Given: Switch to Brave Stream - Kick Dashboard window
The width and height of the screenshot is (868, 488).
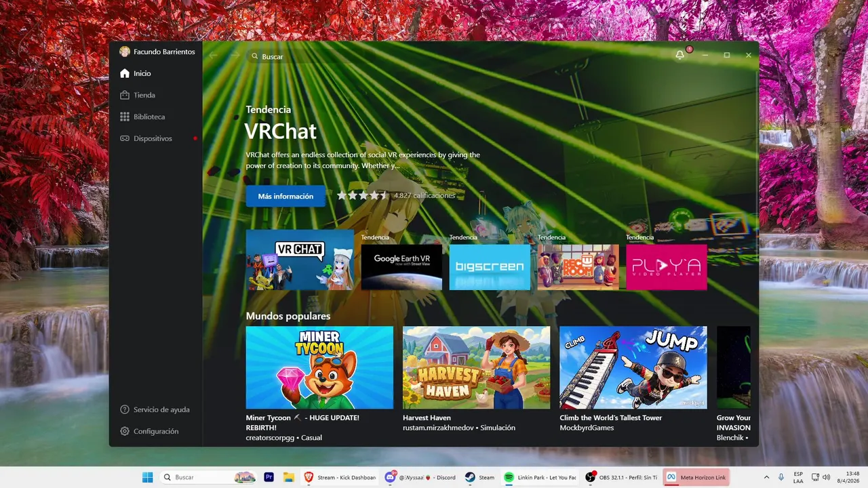Looking at the screenshot, I should point(339,477).
